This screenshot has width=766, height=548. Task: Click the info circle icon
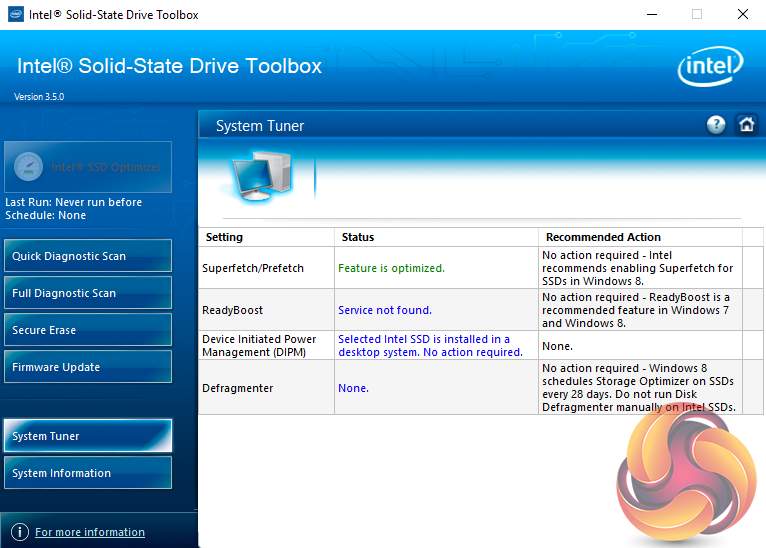[x=20, y=532]
